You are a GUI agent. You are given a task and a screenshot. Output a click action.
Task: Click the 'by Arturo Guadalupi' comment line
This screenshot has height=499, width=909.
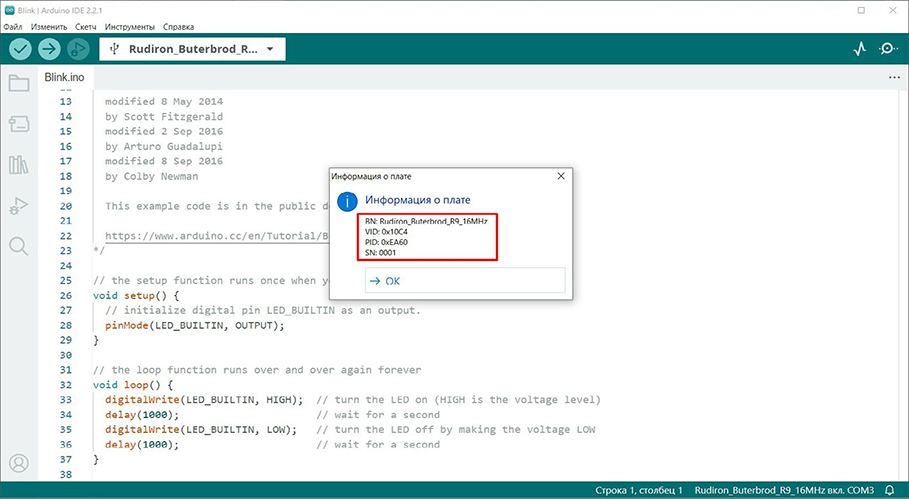[x=163, y=147]
